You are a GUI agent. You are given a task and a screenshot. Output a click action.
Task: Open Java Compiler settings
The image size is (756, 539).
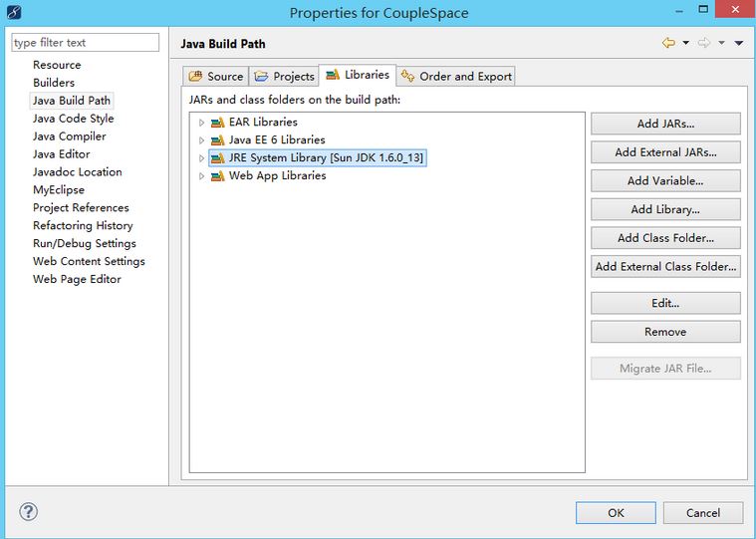click(x=69, y=136)
